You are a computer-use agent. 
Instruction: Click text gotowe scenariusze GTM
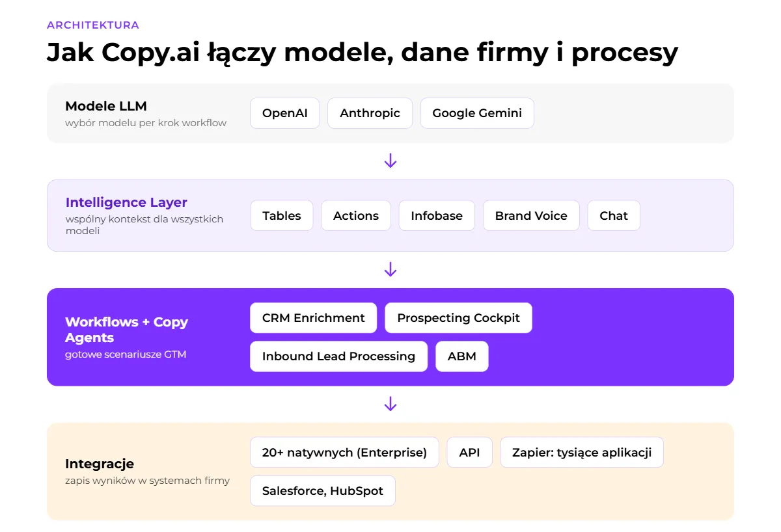126,355
